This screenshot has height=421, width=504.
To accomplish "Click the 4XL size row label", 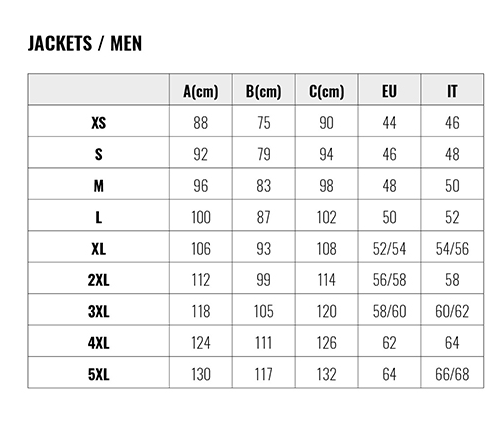I will [x=99, y=343].
